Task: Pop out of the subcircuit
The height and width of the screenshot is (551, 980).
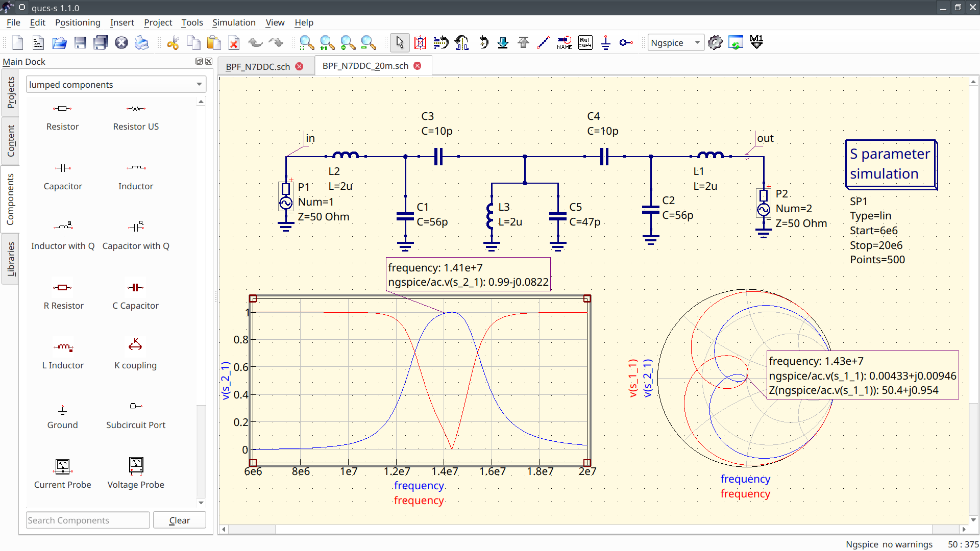Action: [523, 43]
